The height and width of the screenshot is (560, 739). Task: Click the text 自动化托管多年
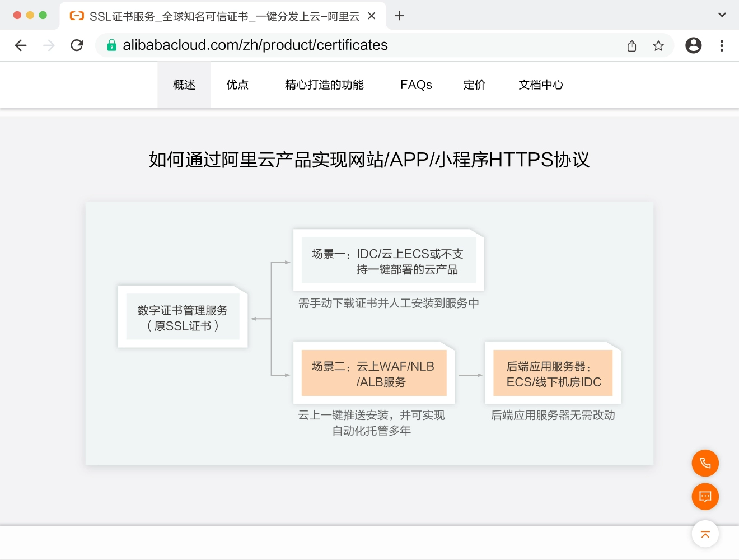point(371,431)
